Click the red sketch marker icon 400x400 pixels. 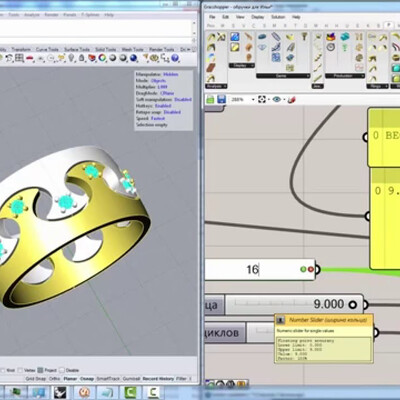(x=291, y=99)
